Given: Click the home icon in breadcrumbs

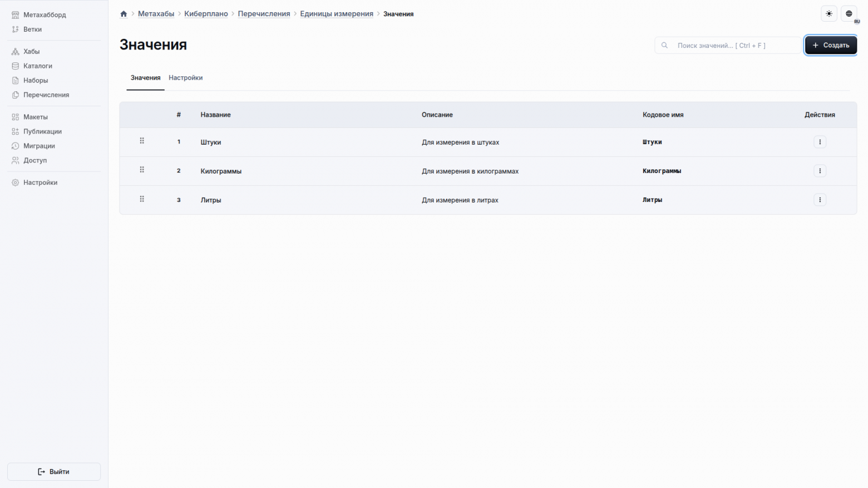Looking at the screenshot, I should (124, 14).
